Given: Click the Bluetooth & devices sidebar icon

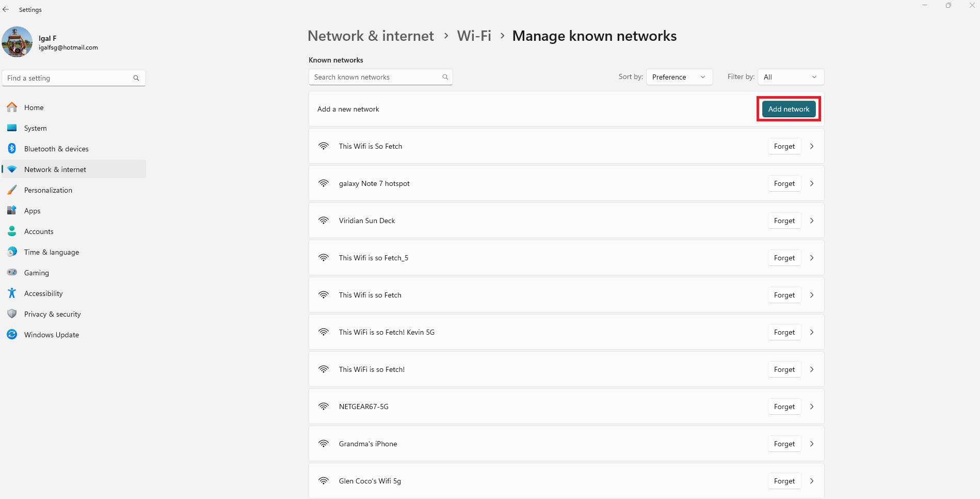Looking at the screenshot, I should [x=12, y=149].
